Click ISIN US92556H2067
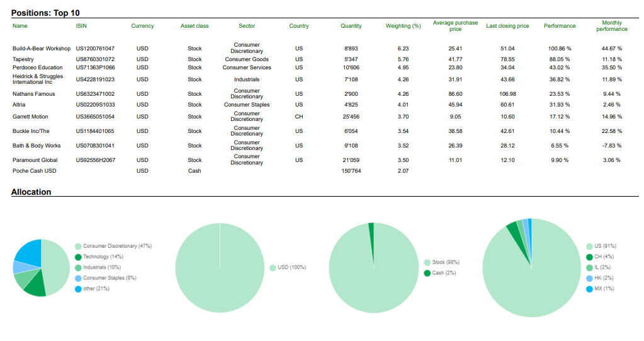This screenshot has width=644, height=341. (x=96, y=160)
